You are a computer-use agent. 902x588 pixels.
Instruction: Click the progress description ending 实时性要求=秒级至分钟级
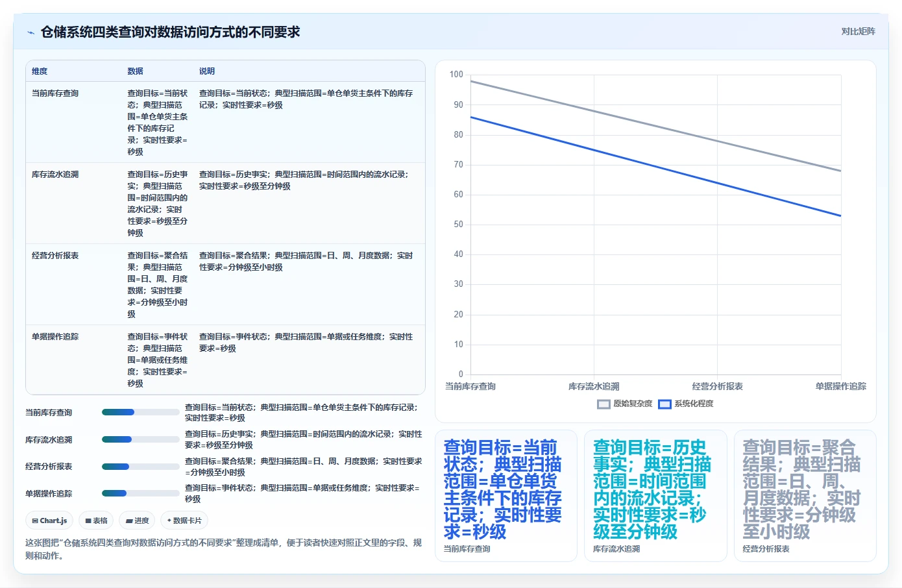pyautogui.click(x=304, y=439)
